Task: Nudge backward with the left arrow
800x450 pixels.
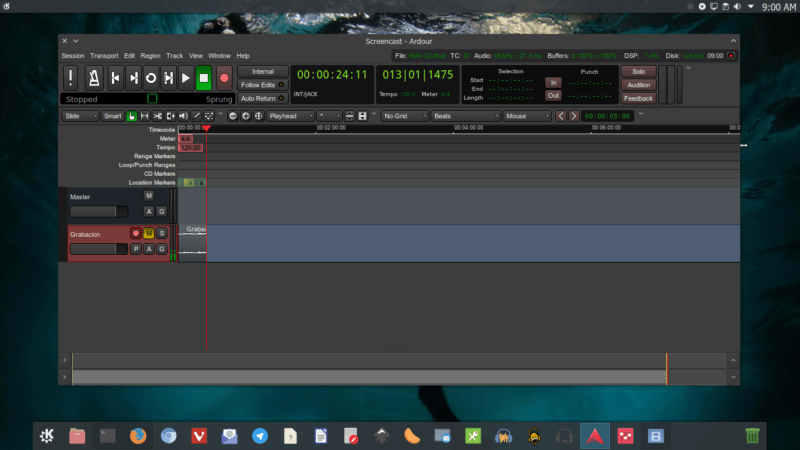Action: (561, 116)
